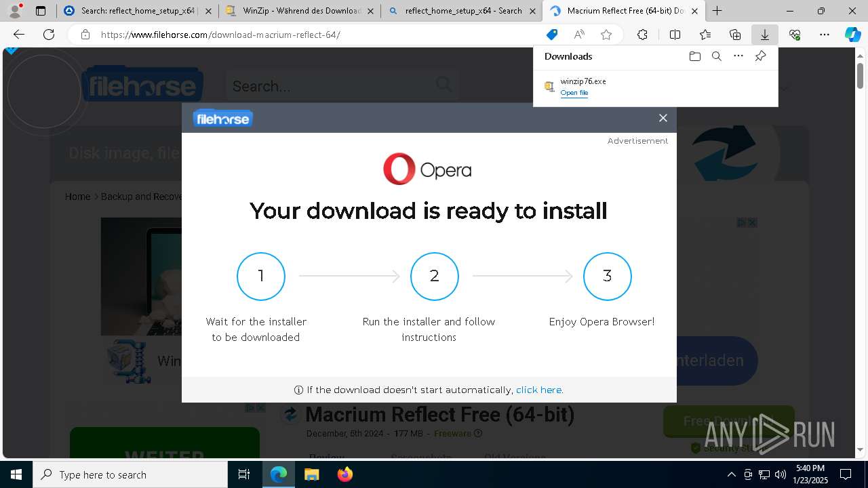Pin the Downloads panel
The height and width of the screenshot is (488, 868).
point(760,56)
